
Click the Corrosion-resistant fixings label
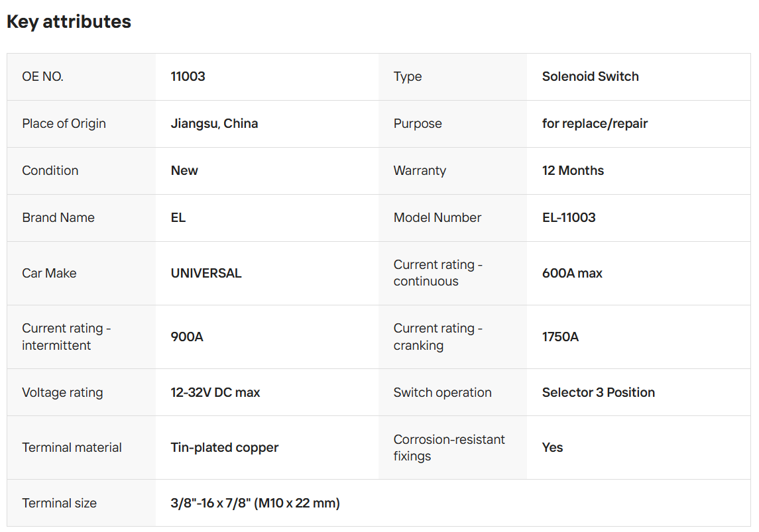(449, 447)
